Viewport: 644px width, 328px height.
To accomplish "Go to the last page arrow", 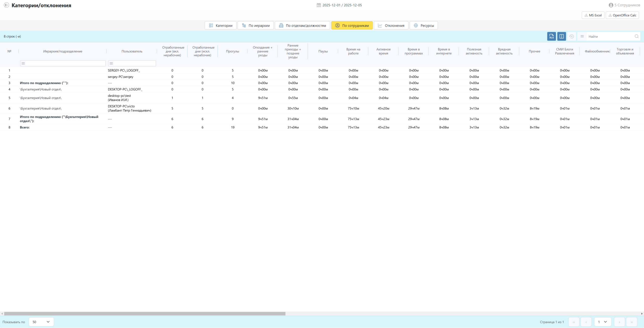I will coord(631,322).
